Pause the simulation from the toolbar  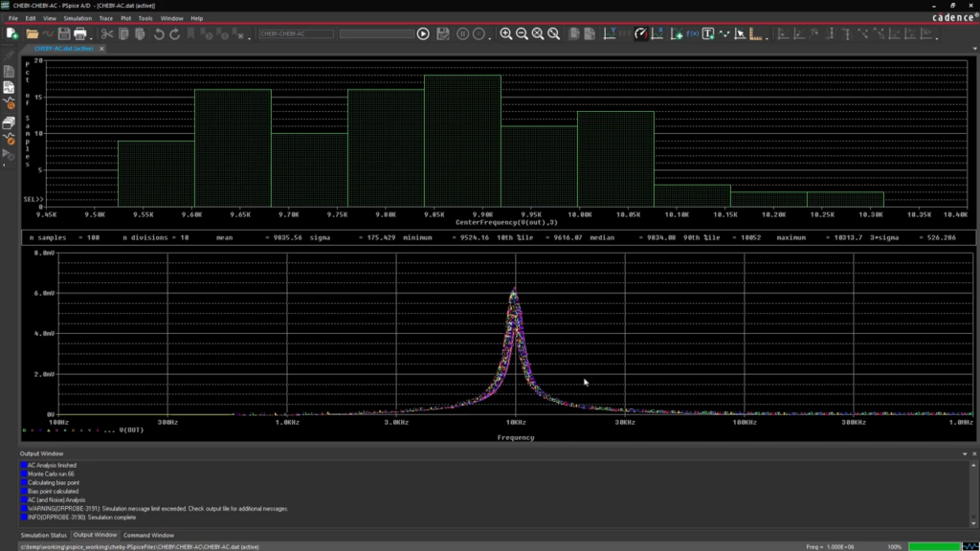[x=462, y=33]
